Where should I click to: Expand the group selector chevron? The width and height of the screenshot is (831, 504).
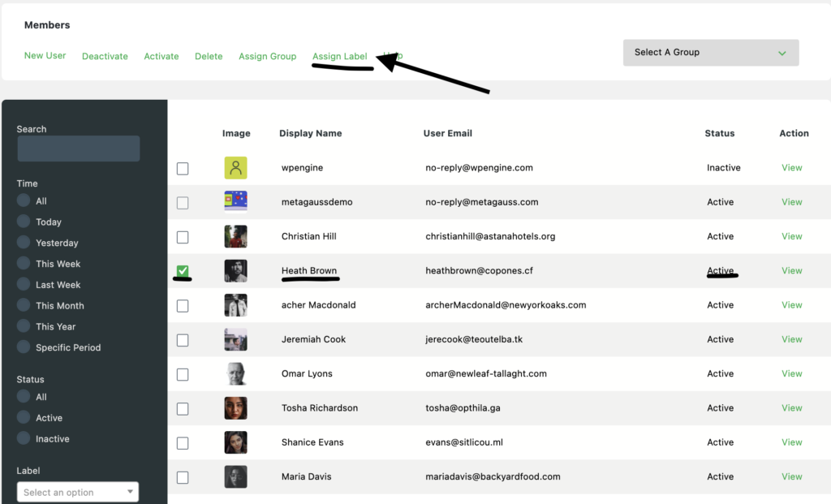(x=781, y=52)
